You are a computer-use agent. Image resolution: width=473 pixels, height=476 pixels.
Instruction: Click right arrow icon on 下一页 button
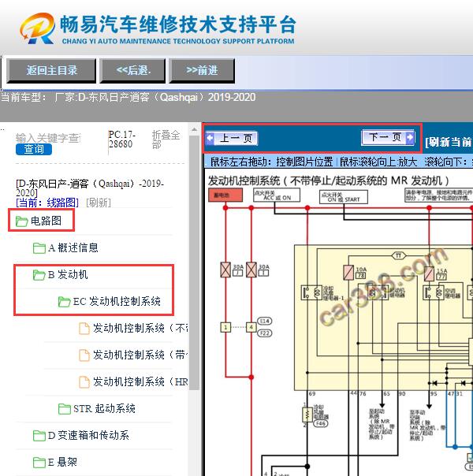(410, 137)
